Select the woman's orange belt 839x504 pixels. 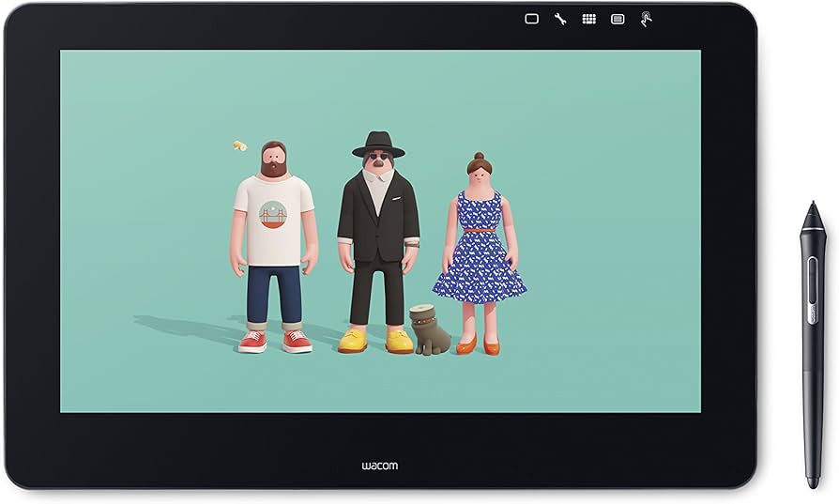click(x=479, y=228)
